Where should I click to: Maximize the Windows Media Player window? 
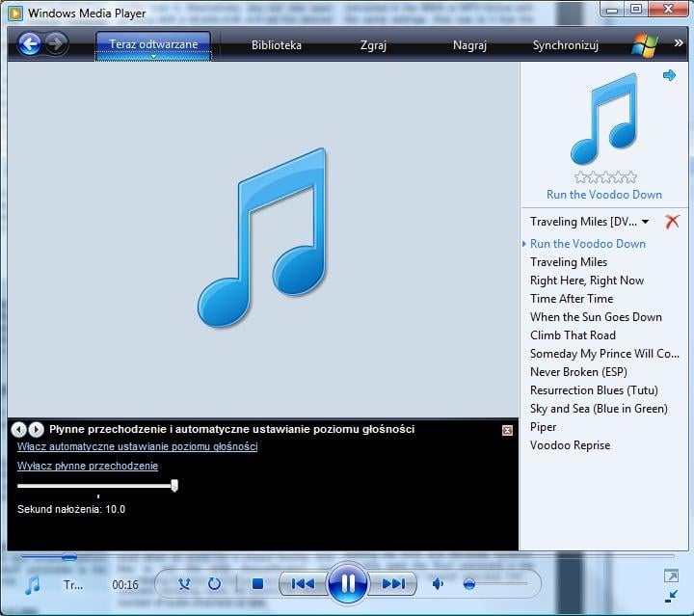tap(635, 10)
